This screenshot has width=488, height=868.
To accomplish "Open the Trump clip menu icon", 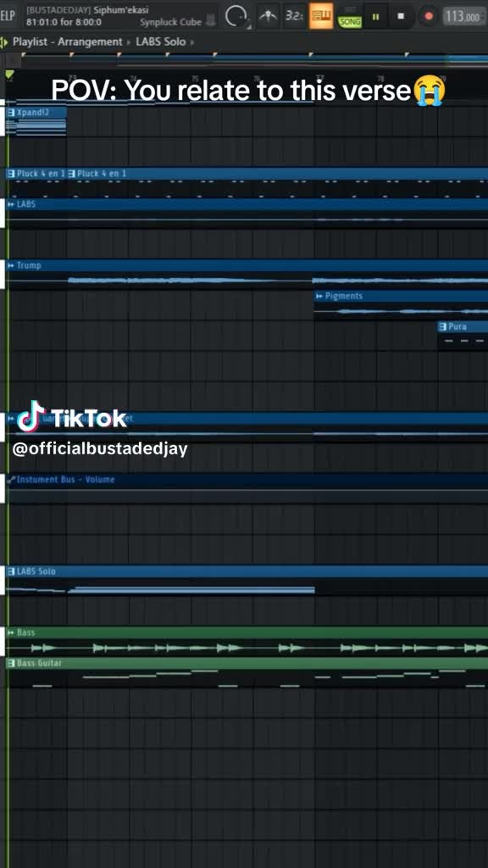I will (10, 265).
